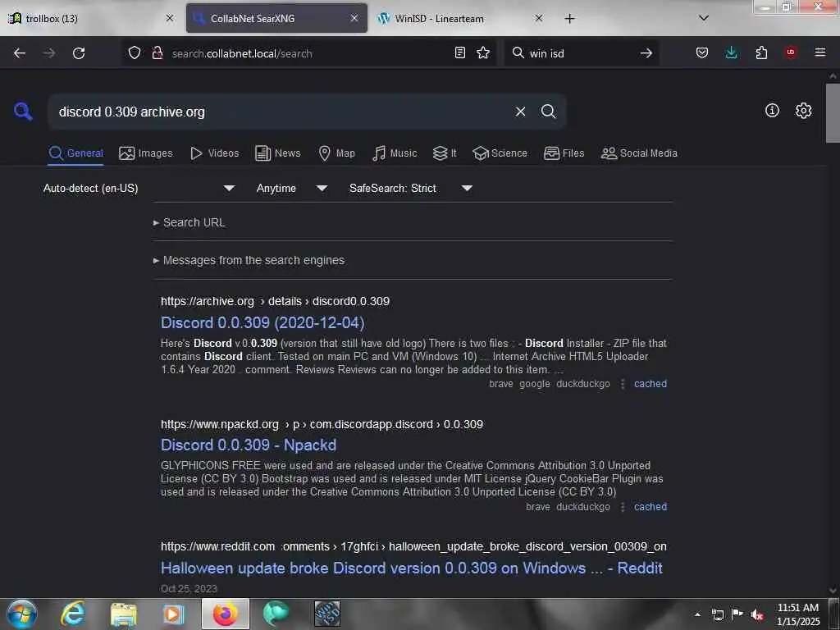Click the muted volume tray icon
The height and width of the screenshot is (630, 840).
tap(757, 614)
